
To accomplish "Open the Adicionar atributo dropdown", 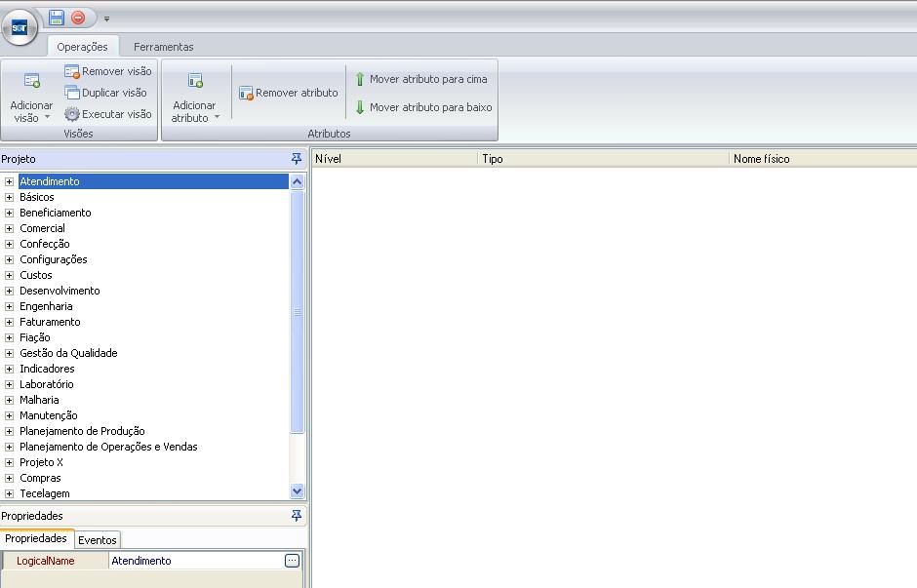I will pyautogui.click(x=195, y=112).
